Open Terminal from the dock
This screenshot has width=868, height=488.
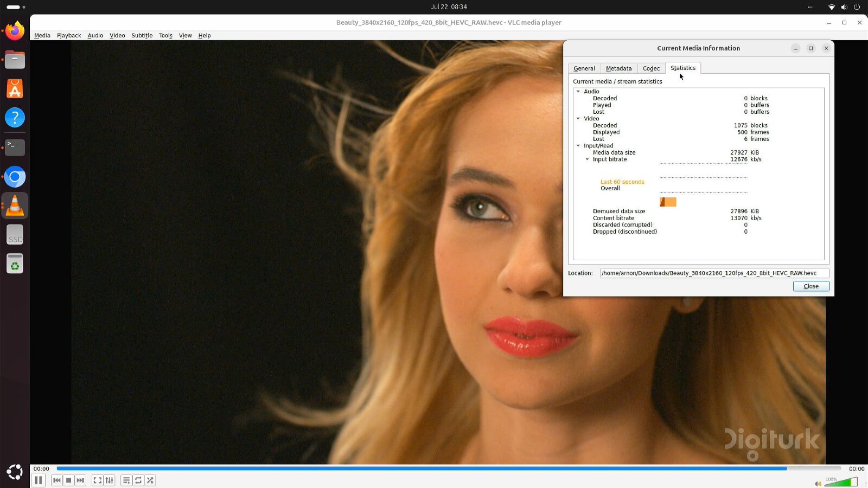(x=15, y=147)
